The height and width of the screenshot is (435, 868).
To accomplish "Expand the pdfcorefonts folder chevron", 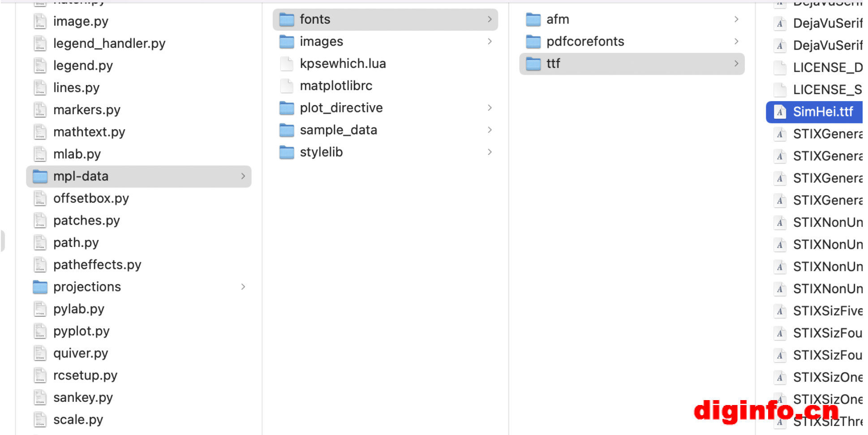I will pyautogui.click(x=736, y=42).
